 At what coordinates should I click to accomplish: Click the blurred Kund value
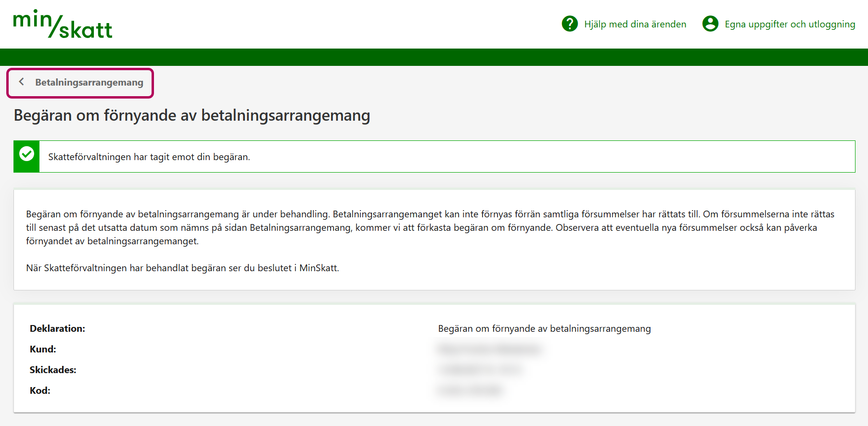[x=489, y=349]
